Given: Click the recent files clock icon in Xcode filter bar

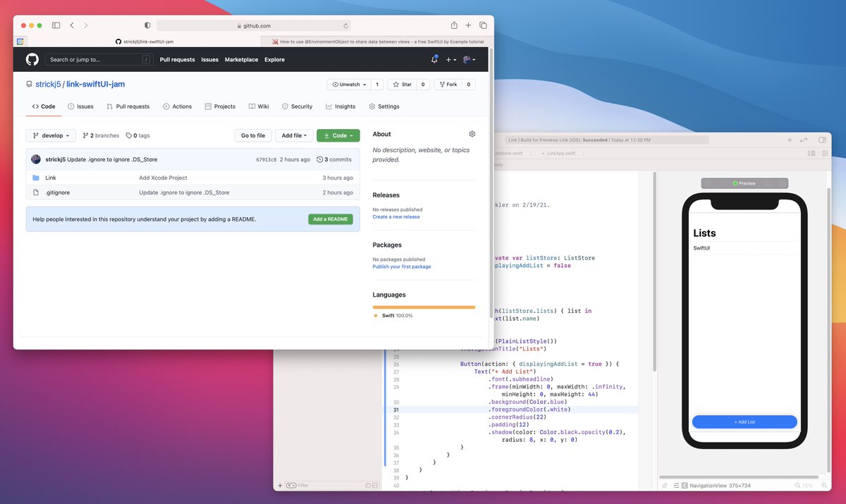Looking at the screenshot, I should [367, 485].
